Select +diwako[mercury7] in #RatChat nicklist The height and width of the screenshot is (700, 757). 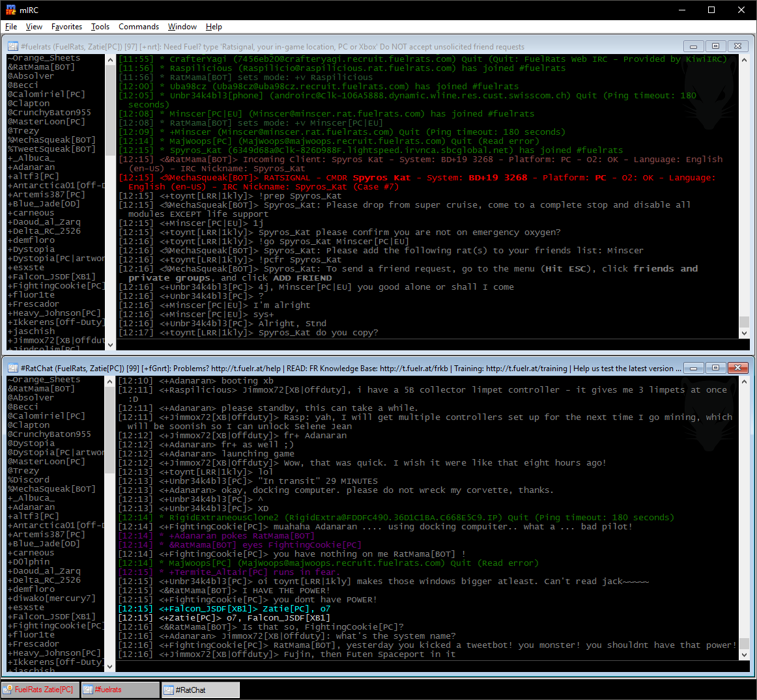tap(51, 598)
